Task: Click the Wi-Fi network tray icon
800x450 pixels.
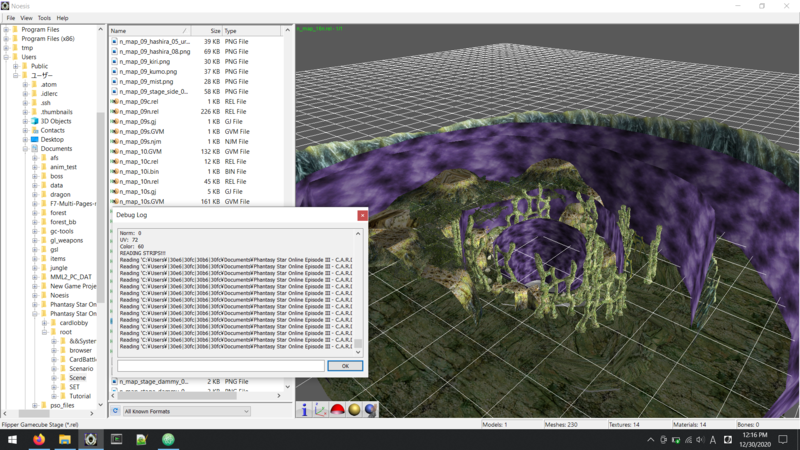Action: tap(688, 439)
